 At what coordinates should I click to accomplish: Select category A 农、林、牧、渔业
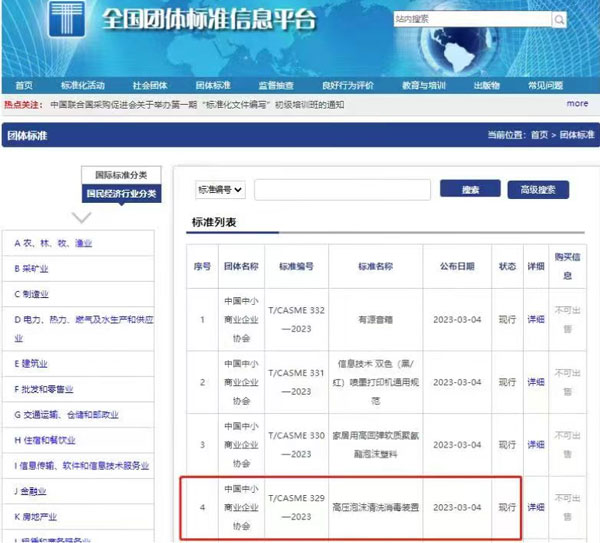[53, 243]
